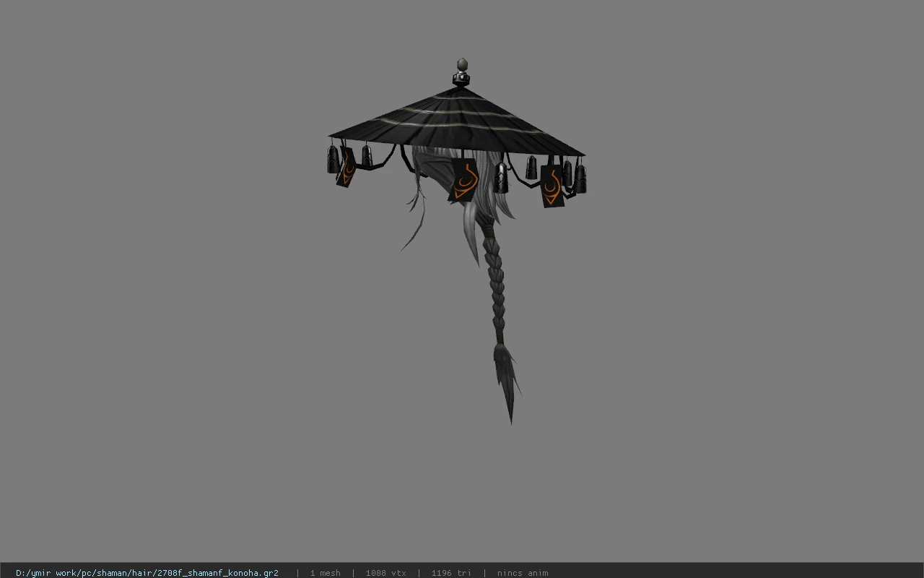Click the 'nincs anim' status entry
Image resolution: width=924 pixels, height=578 pixels.
(523, 573)
